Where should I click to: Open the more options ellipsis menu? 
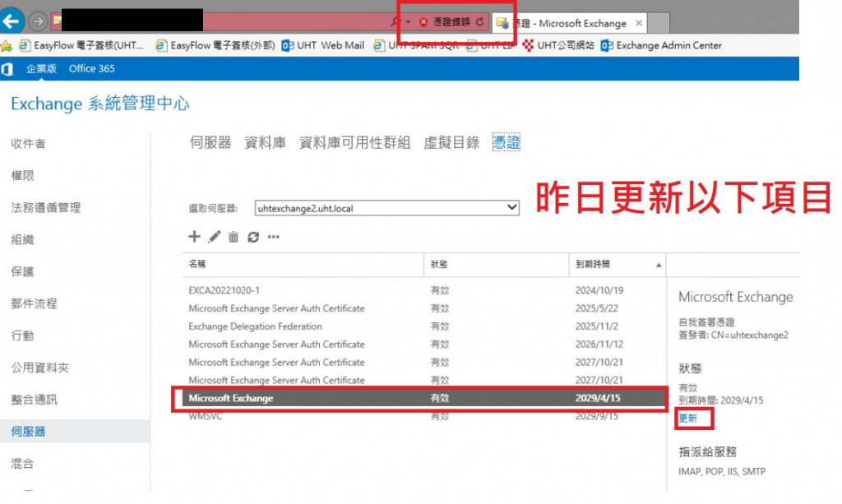273,237
